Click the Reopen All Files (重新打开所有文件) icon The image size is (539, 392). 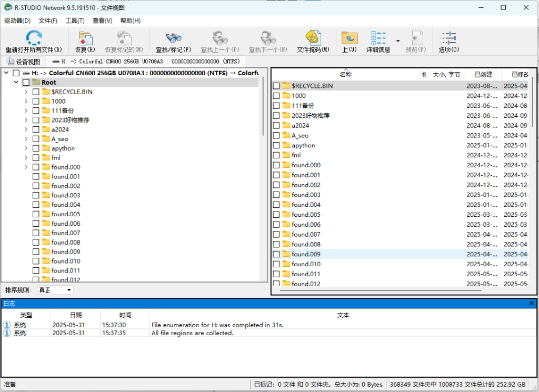(x=34, y=38)
